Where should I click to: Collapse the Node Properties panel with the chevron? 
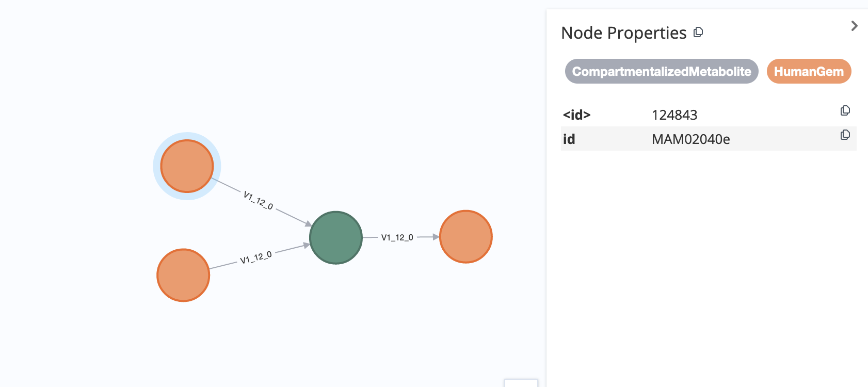[855, 26]
